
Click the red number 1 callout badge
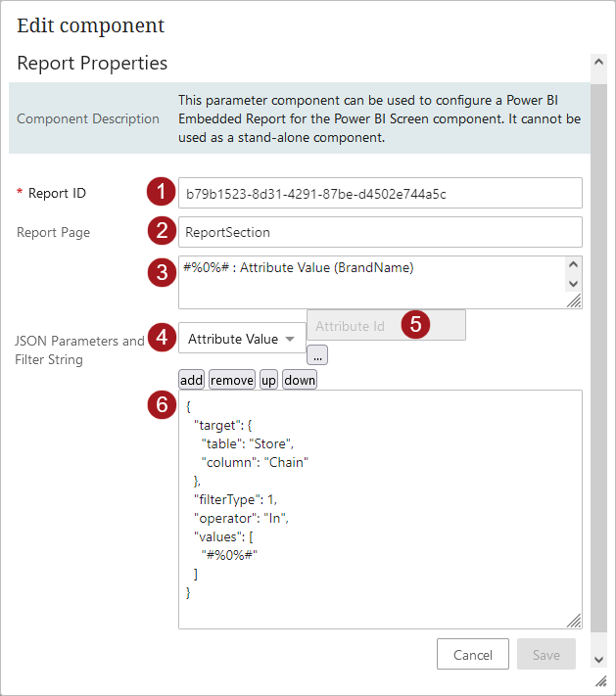pyautogui.click(x=161, y=192)
